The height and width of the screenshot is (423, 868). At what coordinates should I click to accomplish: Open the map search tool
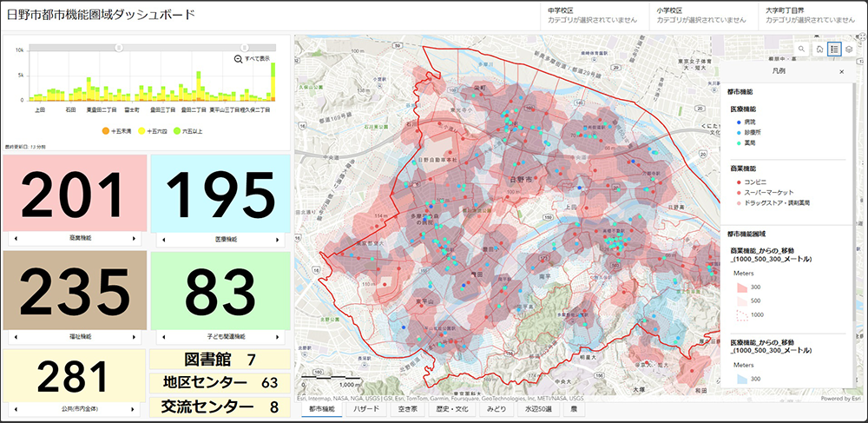point(802,50)
